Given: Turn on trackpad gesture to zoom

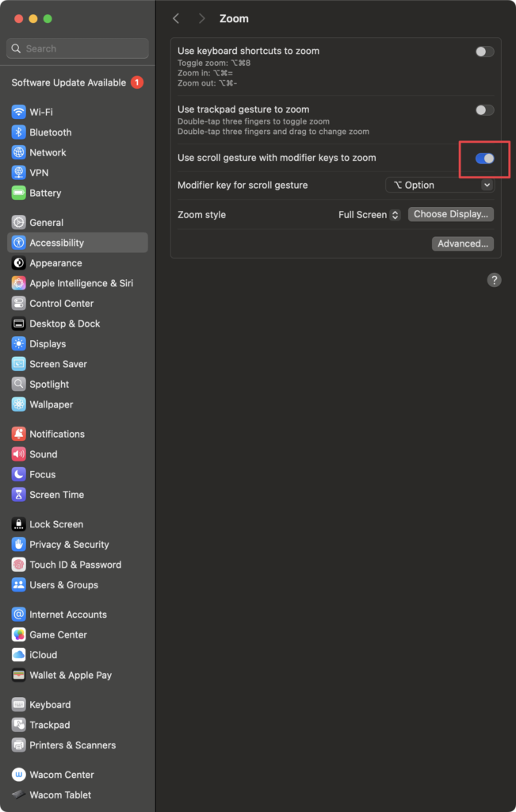Looking at the screenshot, I should [x=484, y=110].
